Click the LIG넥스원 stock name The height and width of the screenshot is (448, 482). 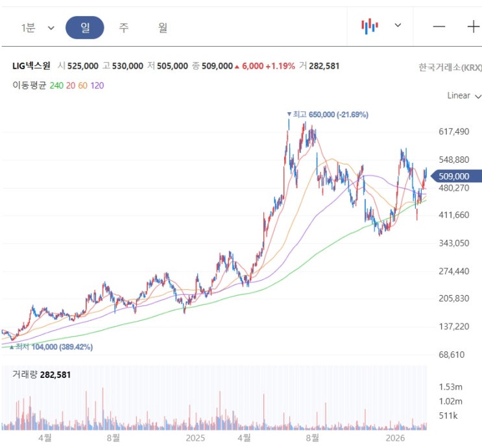pos(31,66)
